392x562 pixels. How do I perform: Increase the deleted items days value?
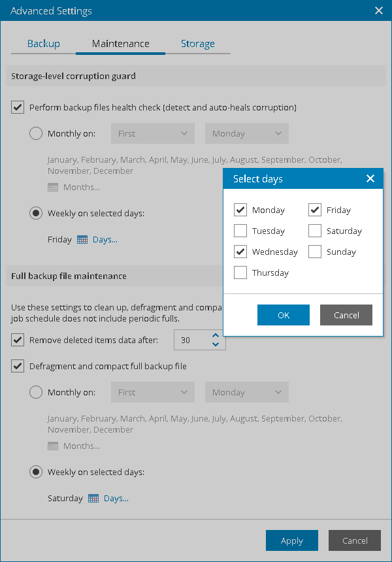click(x=216, y=336)
